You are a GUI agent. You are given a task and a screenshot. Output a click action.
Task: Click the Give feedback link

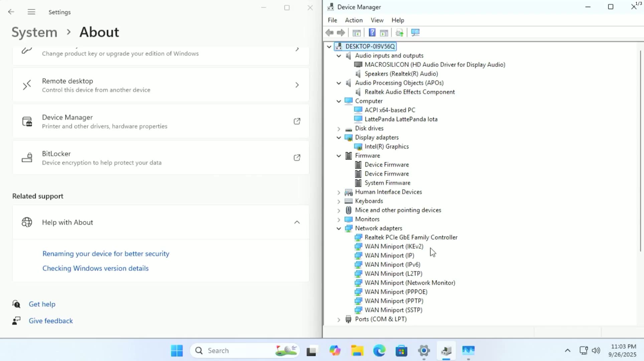click(x=50, y=321)
